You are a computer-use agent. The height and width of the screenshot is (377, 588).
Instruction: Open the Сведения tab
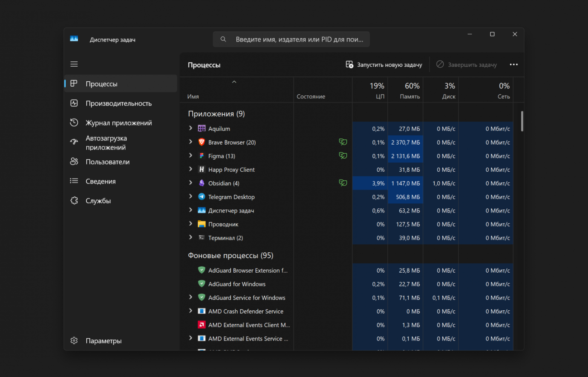pos(121,181)
